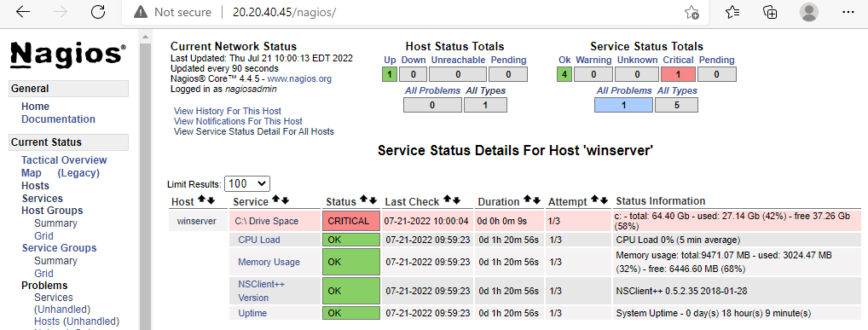
Task: Open the Legacy map link
Action: click(x=78, y=173)
